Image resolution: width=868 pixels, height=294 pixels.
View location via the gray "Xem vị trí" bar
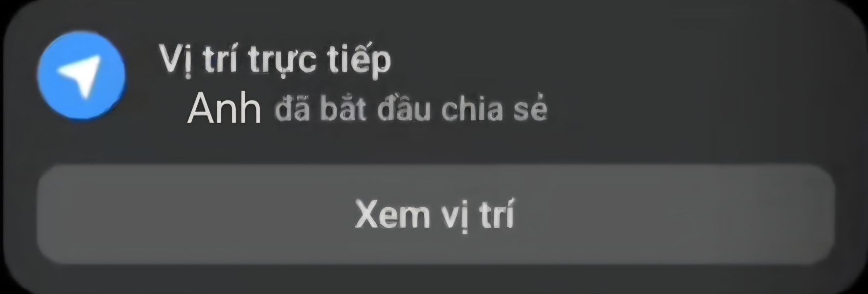(435, 214)
